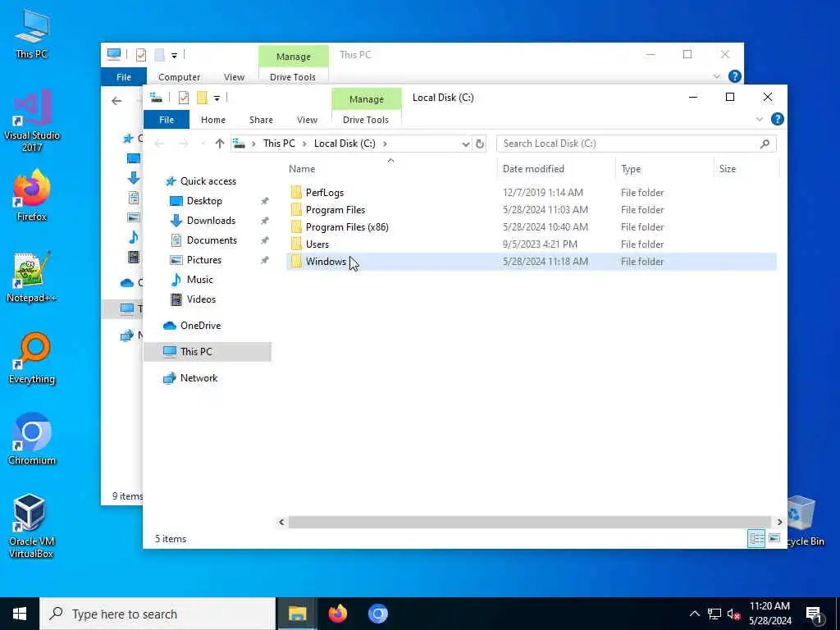Click the search magnifier icon in Local Disk window
Image resolution: width=840 pixels, height=630 pixels.
click(765, 144)
